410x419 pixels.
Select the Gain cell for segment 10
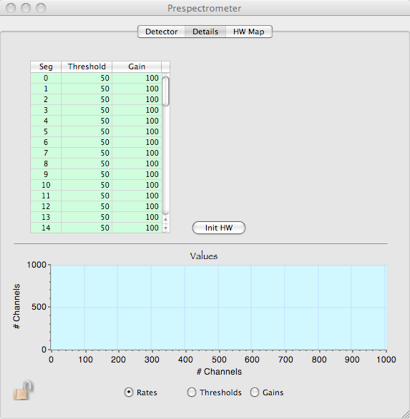coord(137,185)
